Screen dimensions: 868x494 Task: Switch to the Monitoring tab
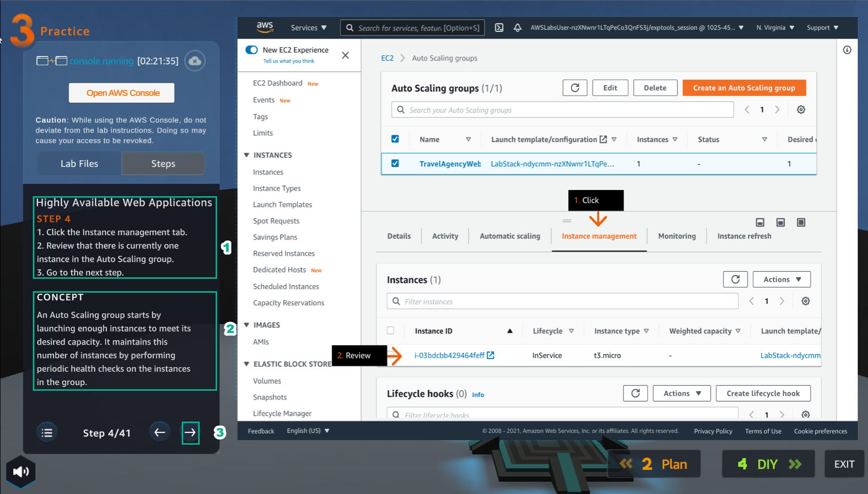coord(677,236)
